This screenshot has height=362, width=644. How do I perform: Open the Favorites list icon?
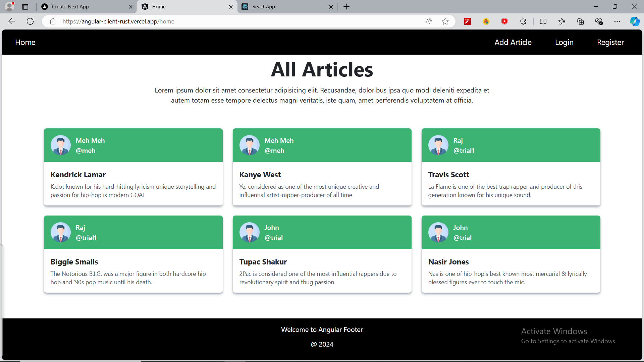(x=562, y=21)
